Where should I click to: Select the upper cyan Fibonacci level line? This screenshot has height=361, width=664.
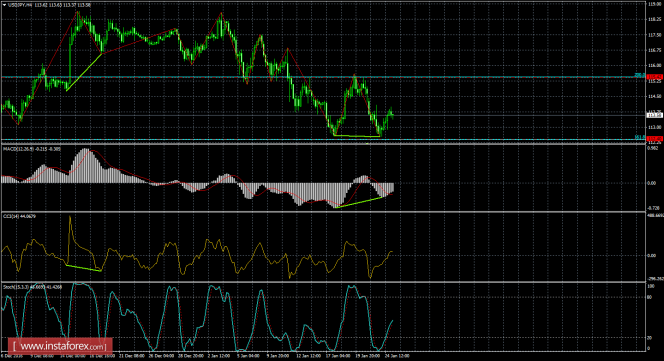(322, 77)
